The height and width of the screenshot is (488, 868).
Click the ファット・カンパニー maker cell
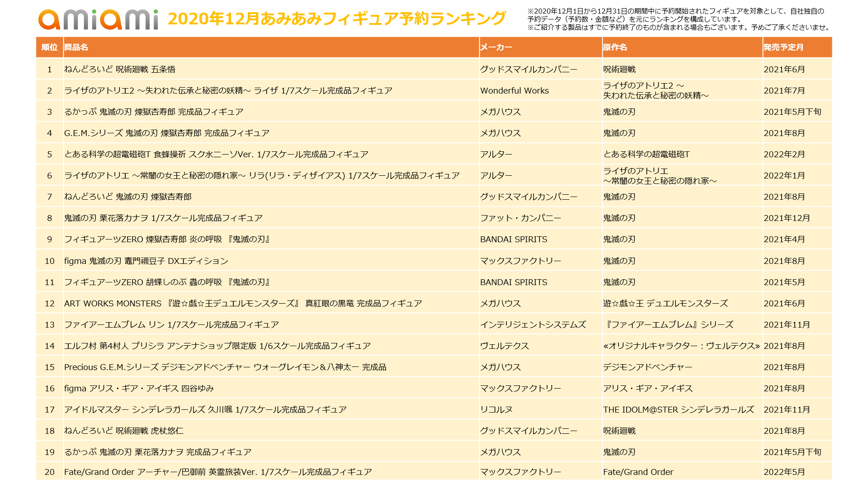click(x=520, y=218)
